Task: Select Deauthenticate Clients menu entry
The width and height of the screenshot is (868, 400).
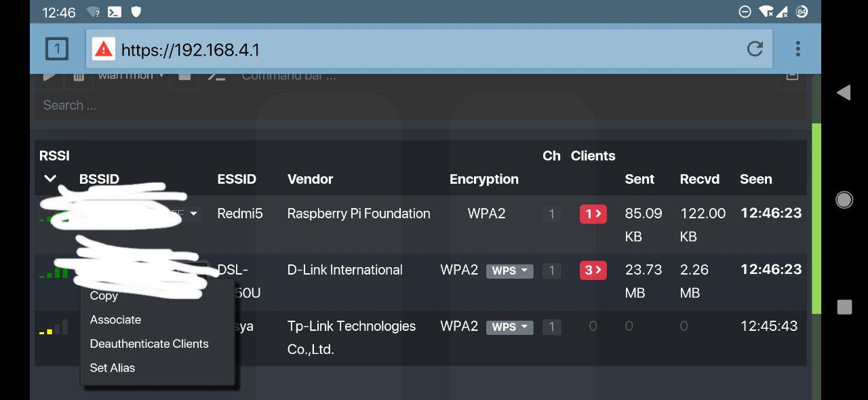Action: coord(149,344)
